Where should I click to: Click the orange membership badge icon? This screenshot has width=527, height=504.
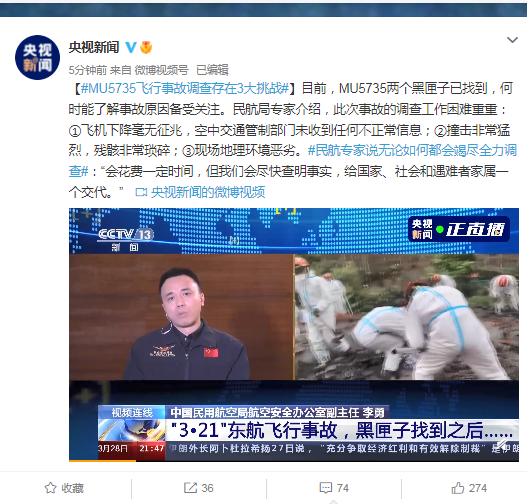[146, 47]
